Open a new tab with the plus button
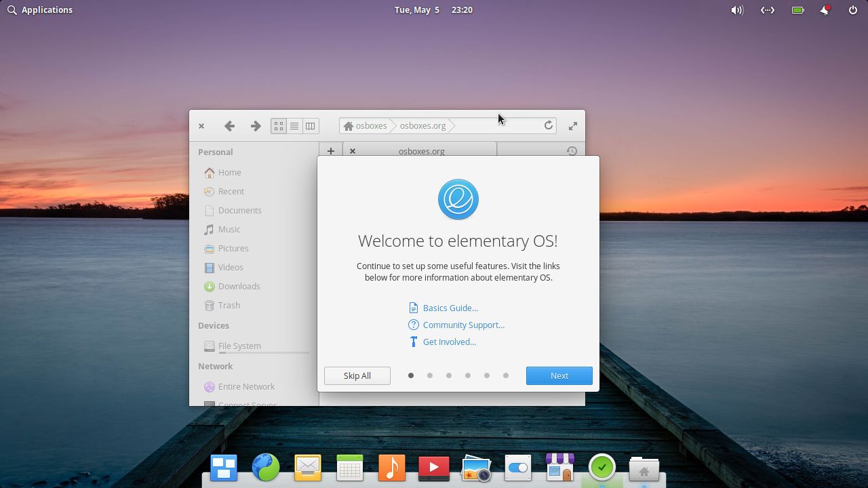Image resolution: width=868 pixels, height=488 pixels. point(330,151)
